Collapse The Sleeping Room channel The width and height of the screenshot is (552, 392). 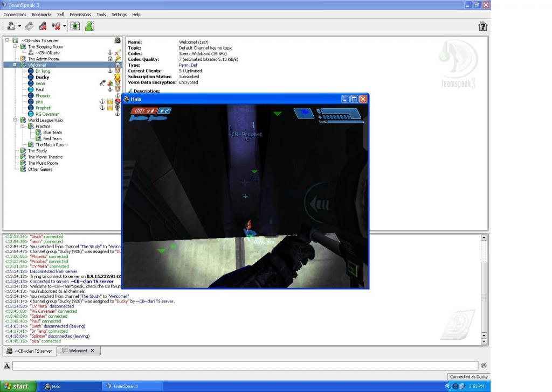point(15,46)
